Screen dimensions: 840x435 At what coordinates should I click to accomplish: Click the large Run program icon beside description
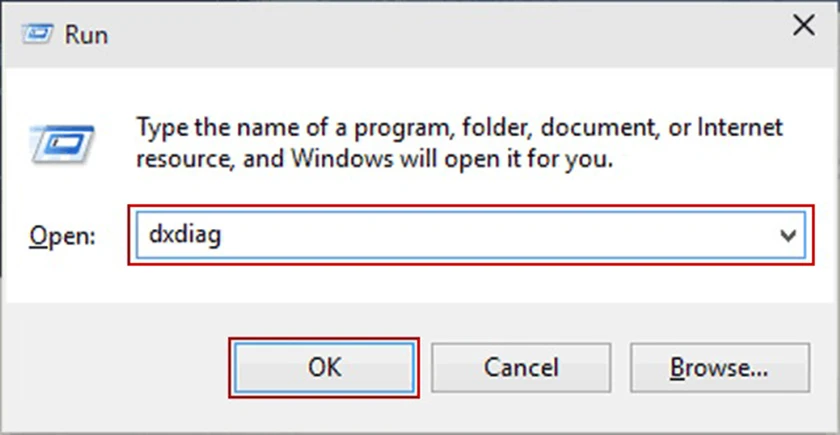point(62,141)
